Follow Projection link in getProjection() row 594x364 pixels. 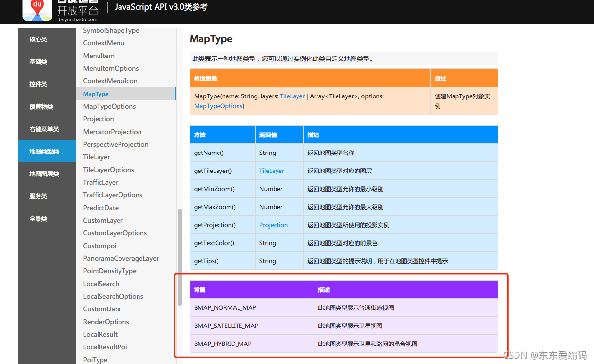[274, 225]
